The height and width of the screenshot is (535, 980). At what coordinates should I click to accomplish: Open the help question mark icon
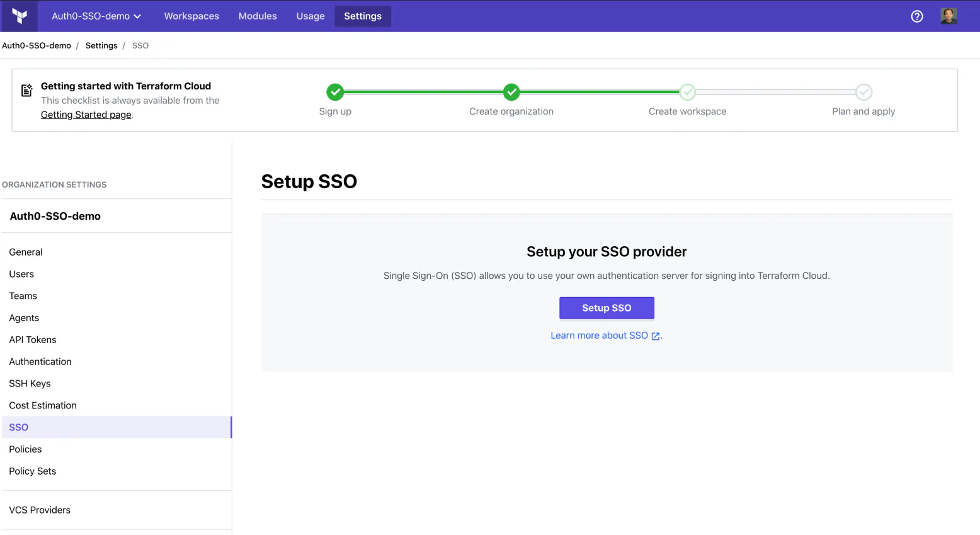917,16
